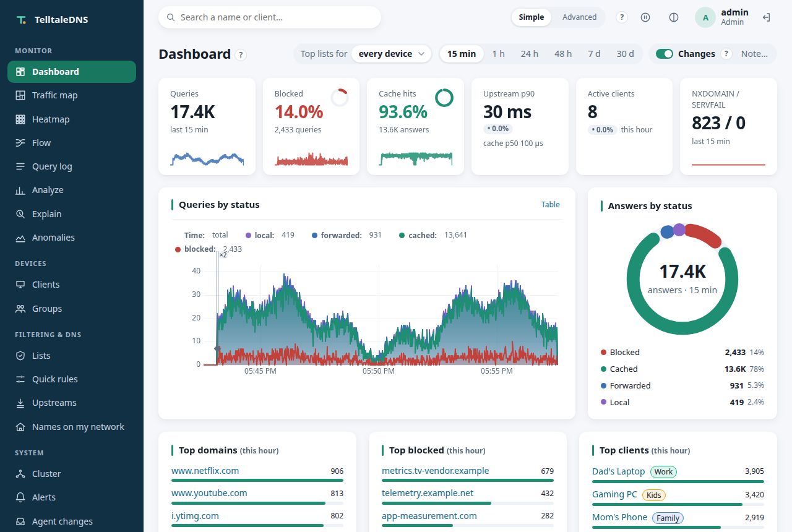The height and width of the screenshot is (532, 792).
Task: Turn off the Changes switch
Action: coord(665,54)
